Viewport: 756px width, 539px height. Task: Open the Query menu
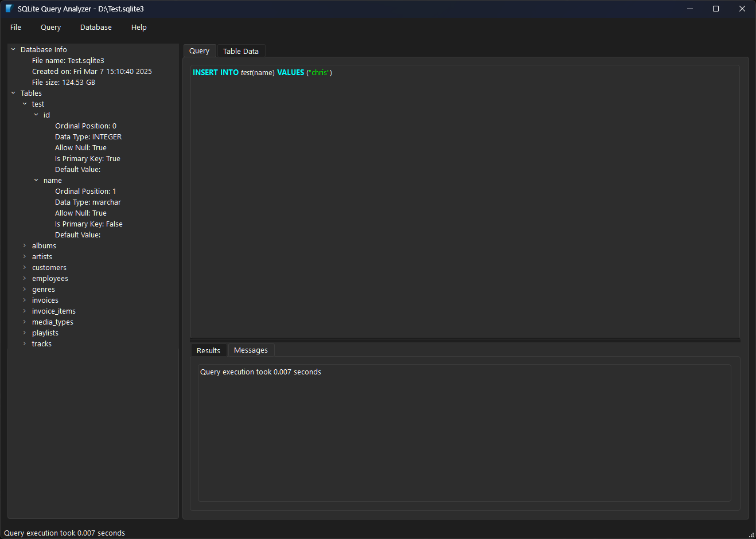click(50, 27)
